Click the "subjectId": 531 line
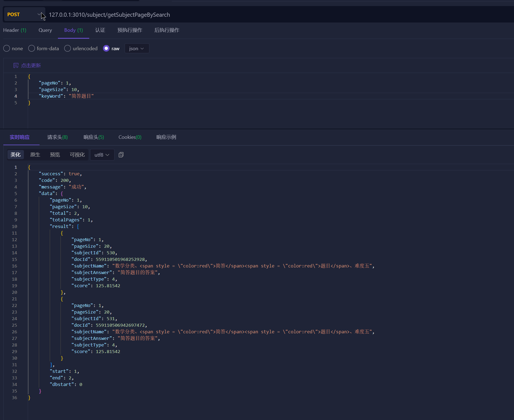Image resolution: width=514 pixels, height=420 pixels. coord(94,319)
